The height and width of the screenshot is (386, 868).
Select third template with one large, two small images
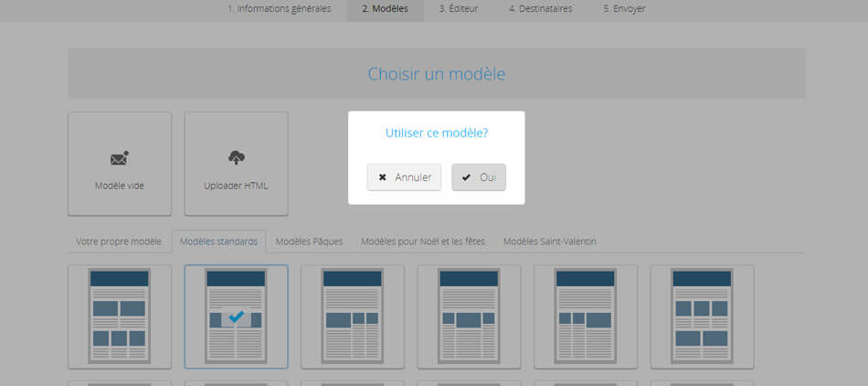click(x=353, y=316)
